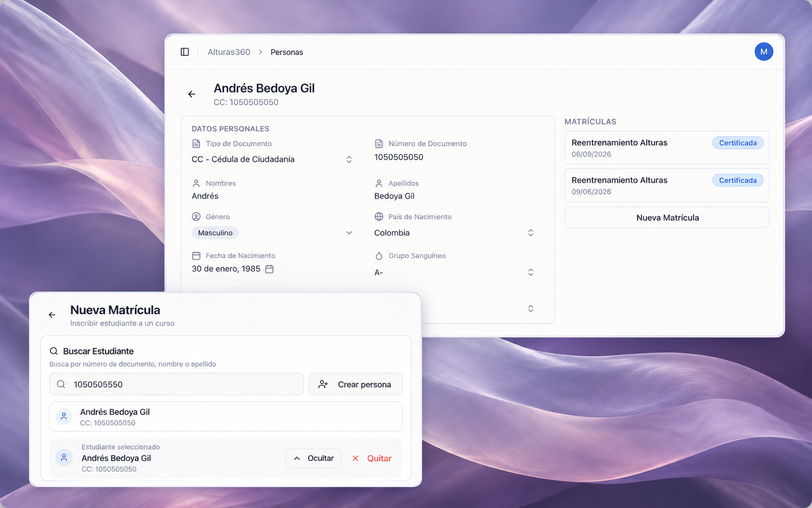The image size is (812, 508).
Task: Click the Número de Documento file icon
Action: [379, 144]
